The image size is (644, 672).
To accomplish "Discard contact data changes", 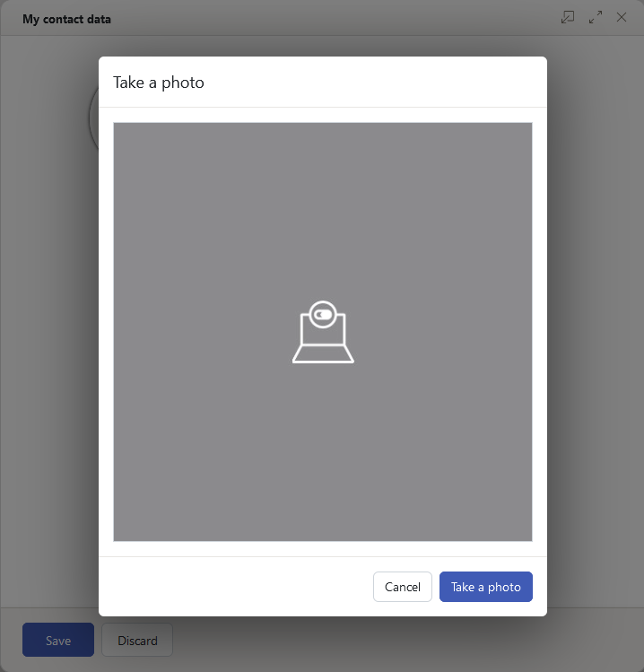I will 137,640.
